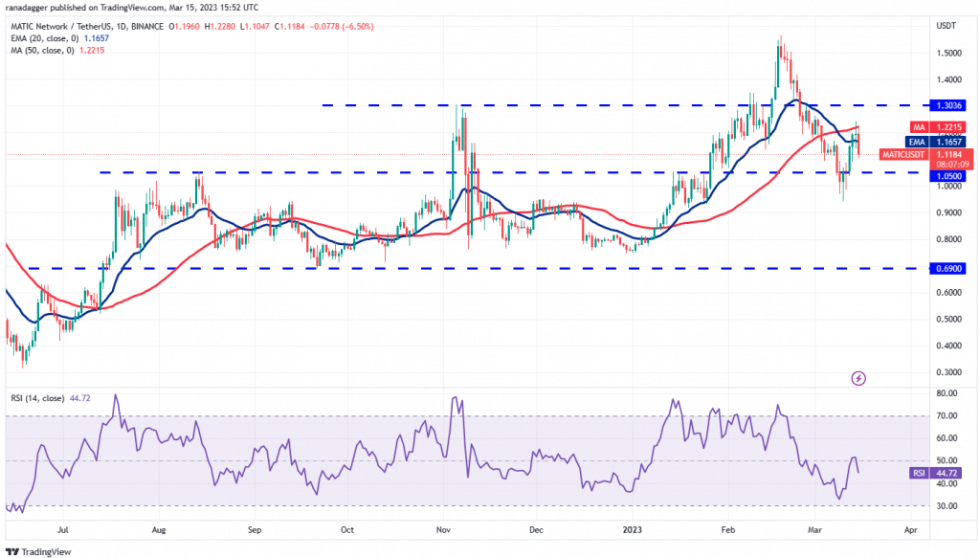This screenshot has height=558, width=980.
Task: Click the Jul label on time axis
Action: (x=62, y=530)
